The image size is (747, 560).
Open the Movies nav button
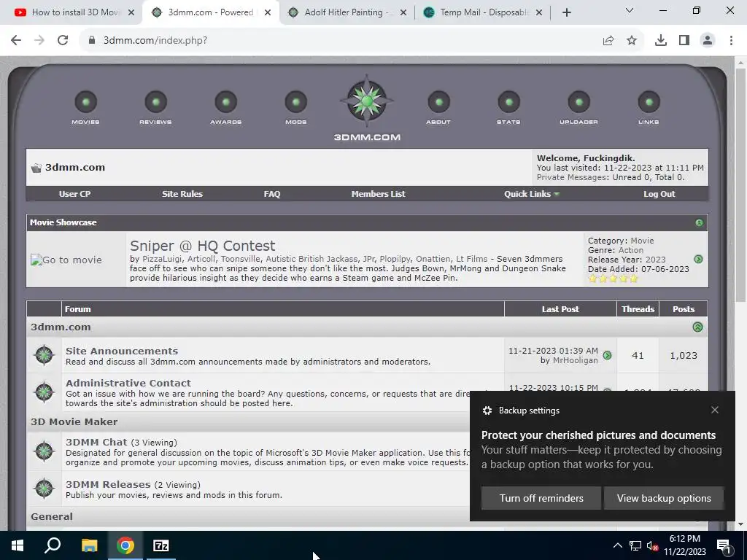[x=86, y=107]
